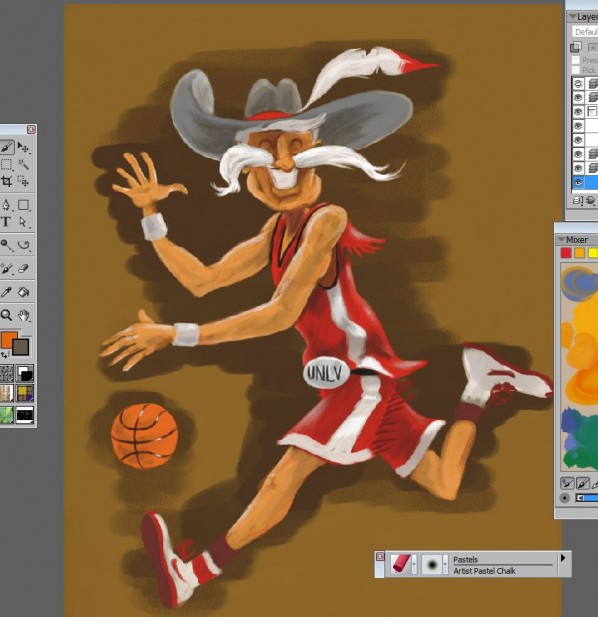Pick the Magic Wand tool
This screenshot has width=598, height=617.
[24, 164]
